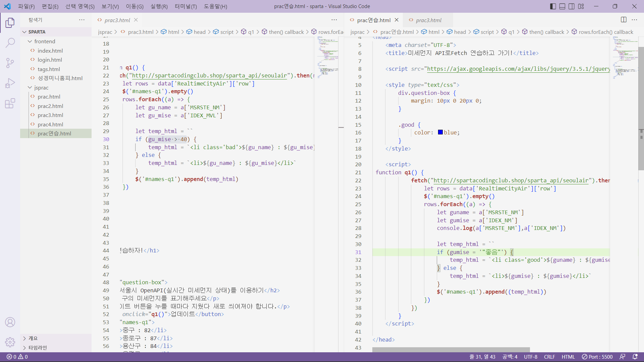Open 보기(V) menu
Screen dimensions: 644x362
(110, 6)
